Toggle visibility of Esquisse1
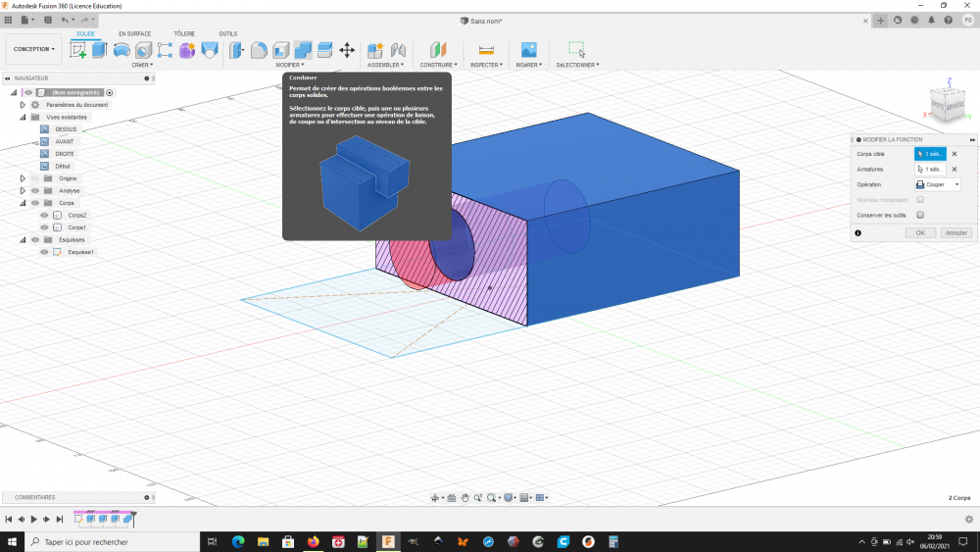Image resolution: width=980 pixels, height=552 pixels. (44, 252)
